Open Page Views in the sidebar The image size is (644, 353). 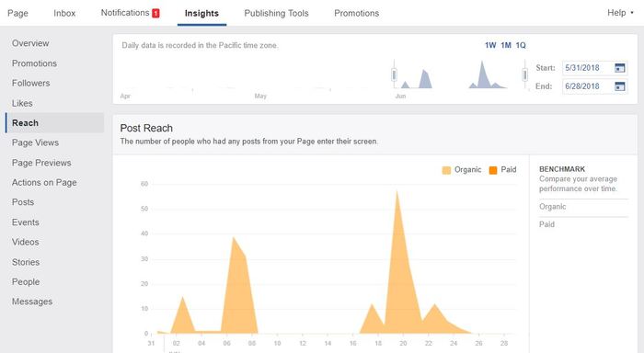coord(35,142)
